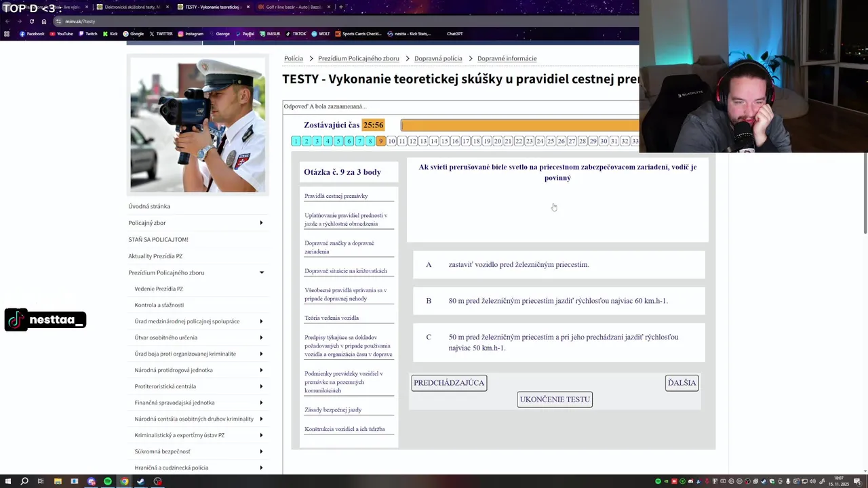
Task: Open new browser tab
Action: (340, 7)
